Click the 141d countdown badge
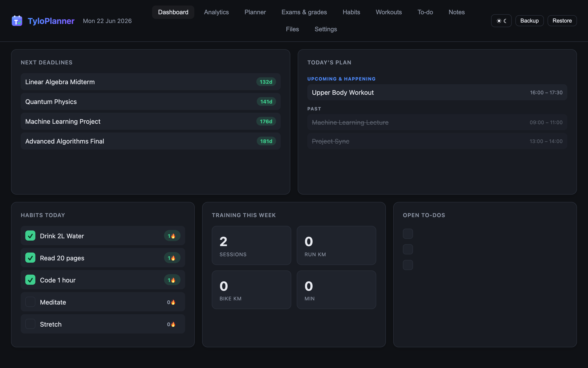 266,101
